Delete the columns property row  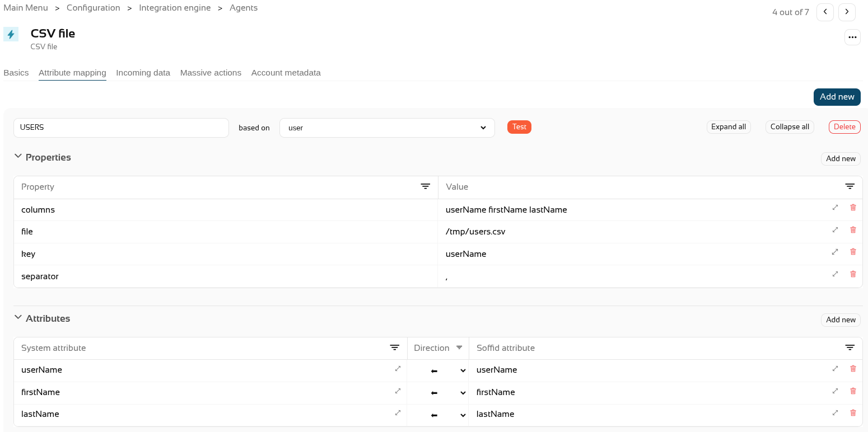853,207
